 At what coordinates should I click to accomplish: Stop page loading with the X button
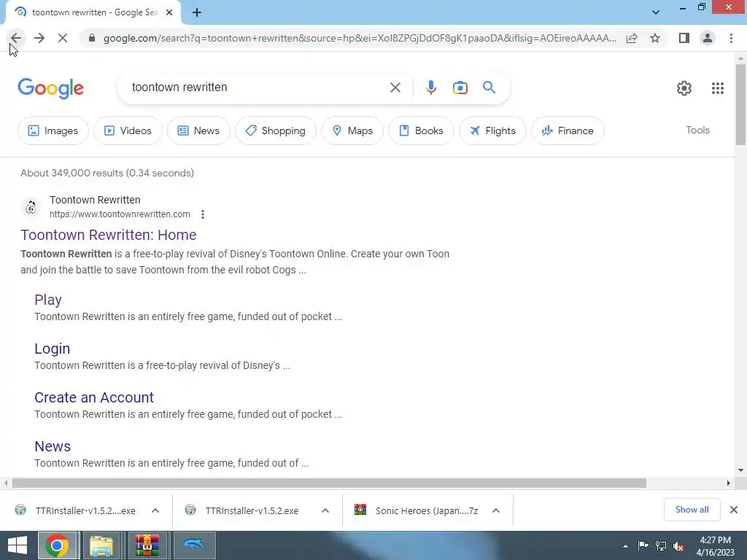click(x=63, y=38)
